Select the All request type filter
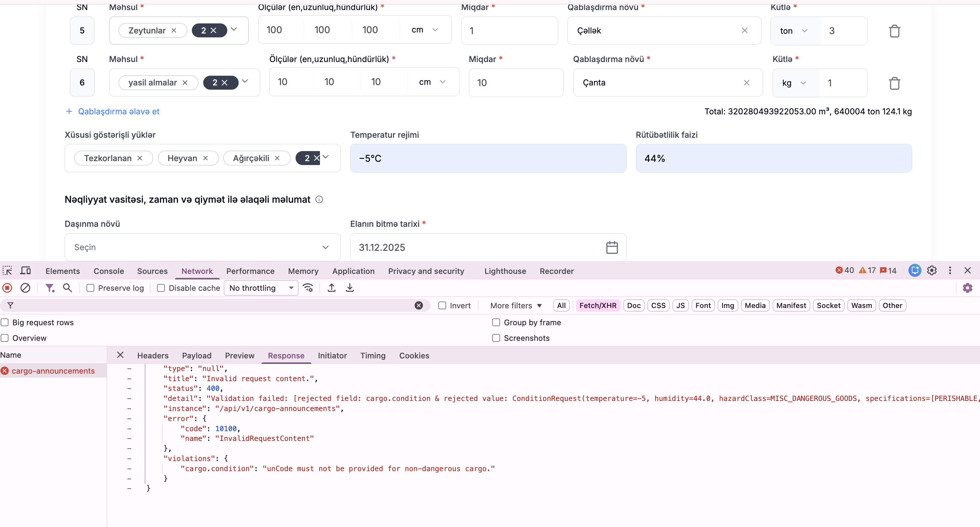Image resolution: width=980 pixels, height=527 pixels. pyautogui.click(x=561, y=305)
